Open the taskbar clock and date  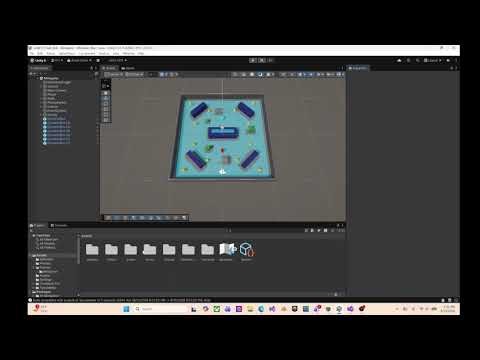coord(449,309)
